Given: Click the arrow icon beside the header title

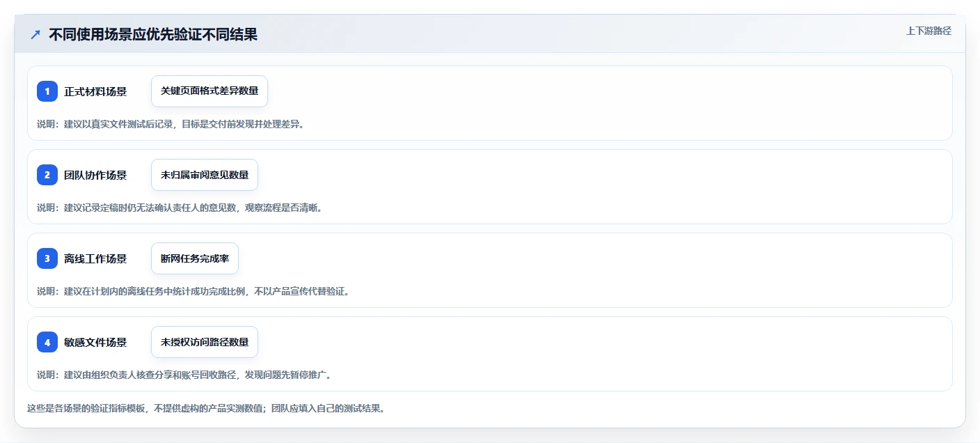Looking at the screenshot, I should pyautogui.click(x=35, y=34).
